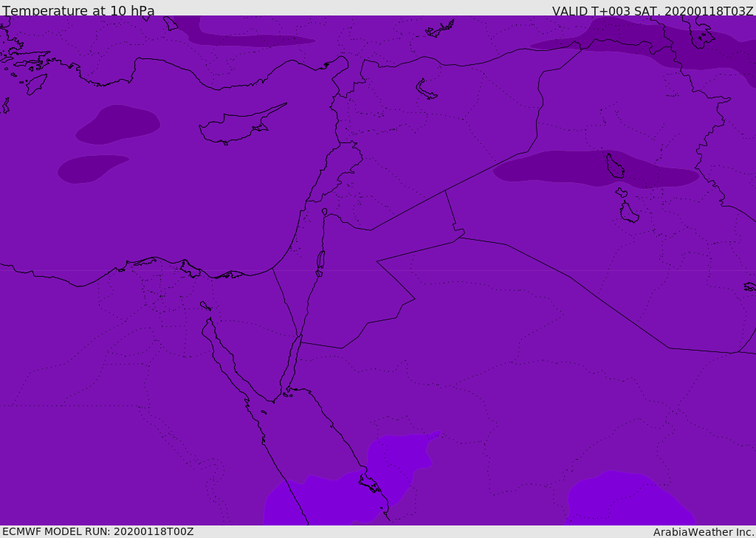Viewport: 756px width, 538px height.
Task: Click the 'VALID T+003 SAT. 20200118T03Z' timestamp
Action: 653,10
